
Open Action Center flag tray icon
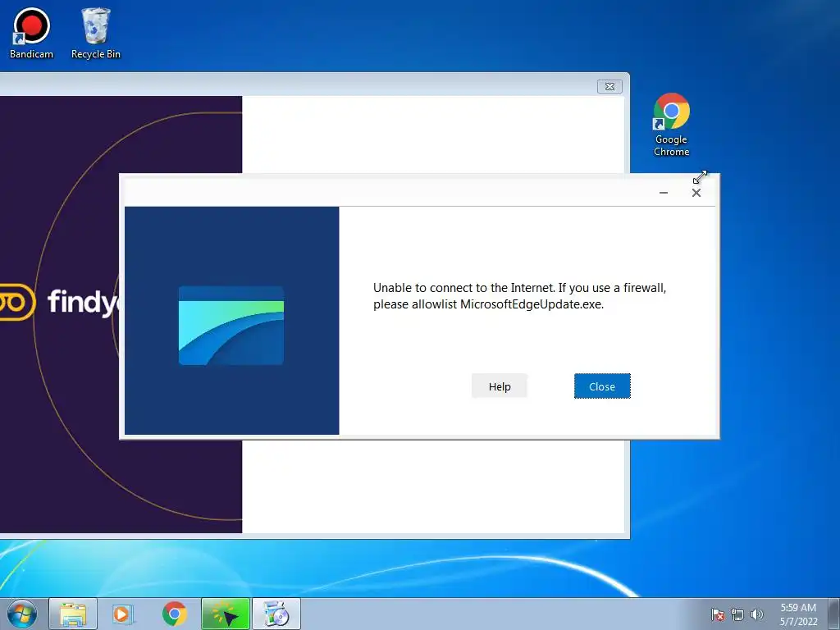(x=718, y=615)
